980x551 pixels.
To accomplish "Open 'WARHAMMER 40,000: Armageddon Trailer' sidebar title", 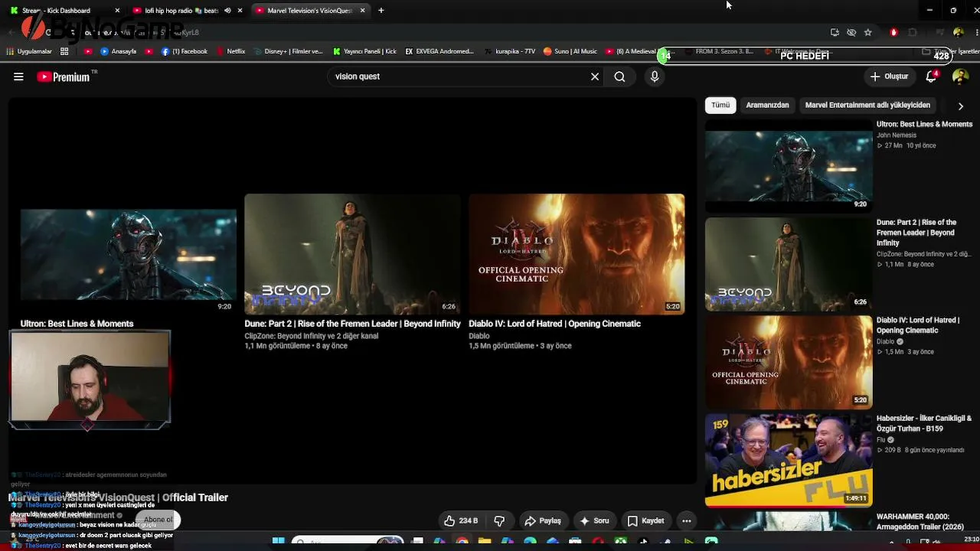I will tap(920, 522).
